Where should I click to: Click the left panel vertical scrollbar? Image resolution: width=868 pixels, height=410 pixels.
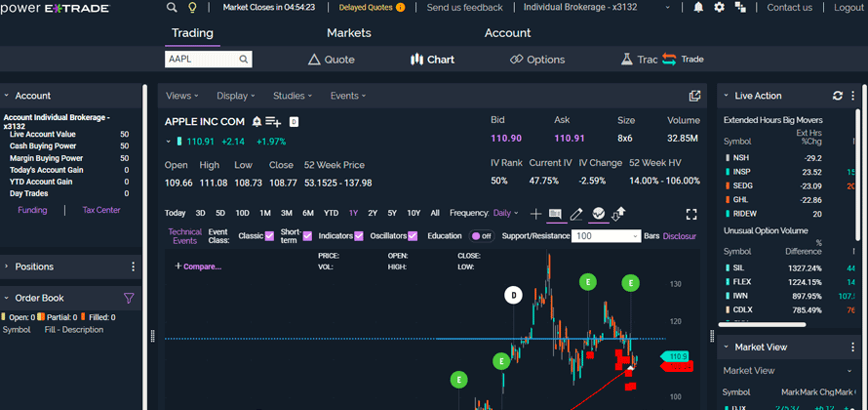[144, 247]
